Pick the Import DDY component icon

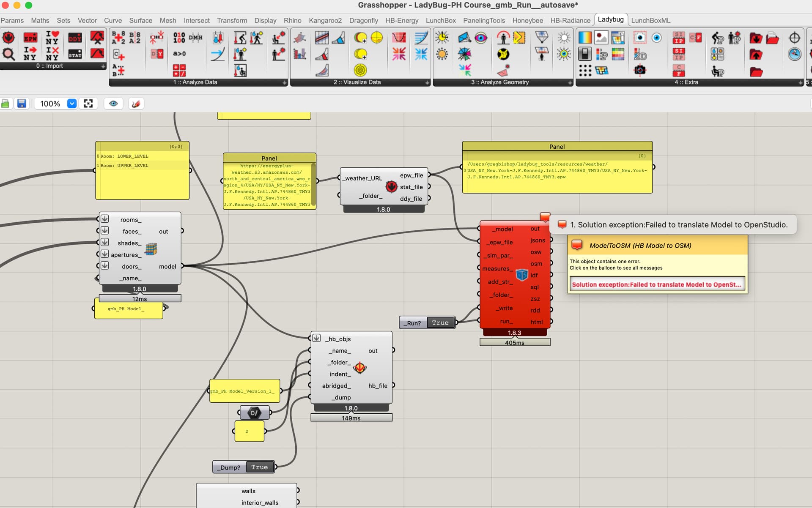tap(75, 38)
